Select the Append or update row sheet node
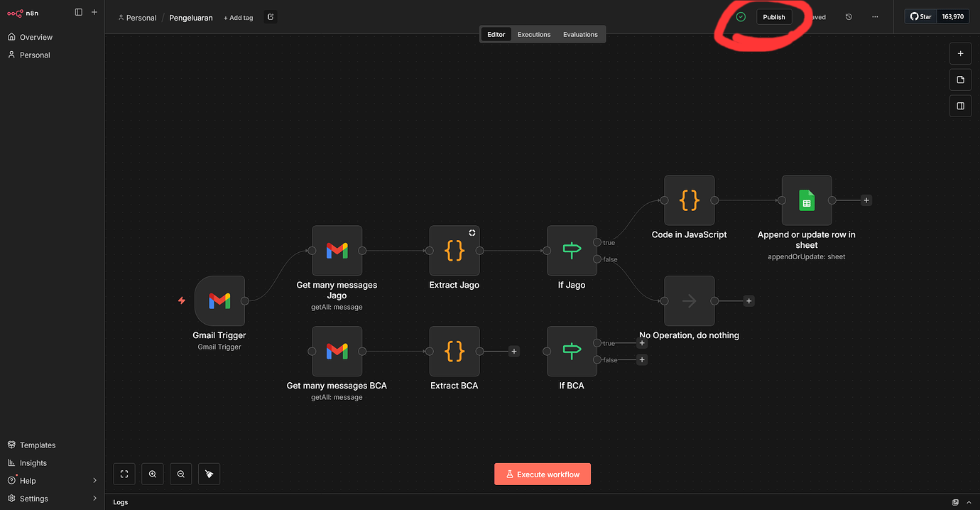The width and height of the screenshot is (980, 510). pyautogui.click(x=807, y=200)
